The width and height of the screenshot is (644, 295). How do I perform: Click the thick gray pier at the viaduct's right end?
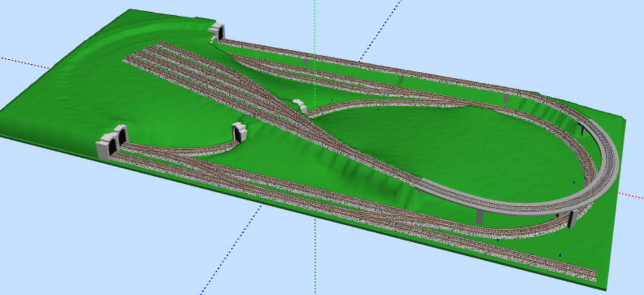click(571, 219)
